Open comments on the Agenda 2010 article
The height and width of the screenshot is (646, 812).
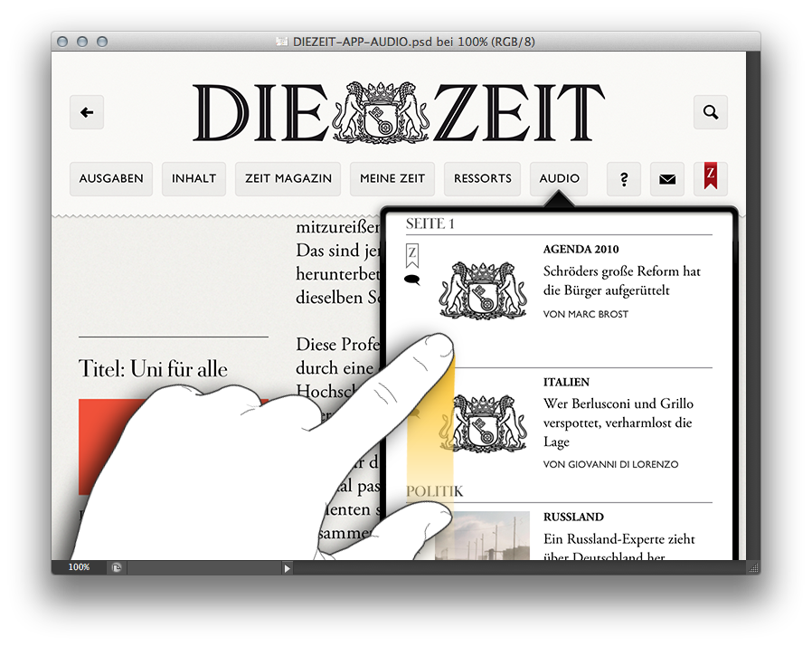point(411,280)
